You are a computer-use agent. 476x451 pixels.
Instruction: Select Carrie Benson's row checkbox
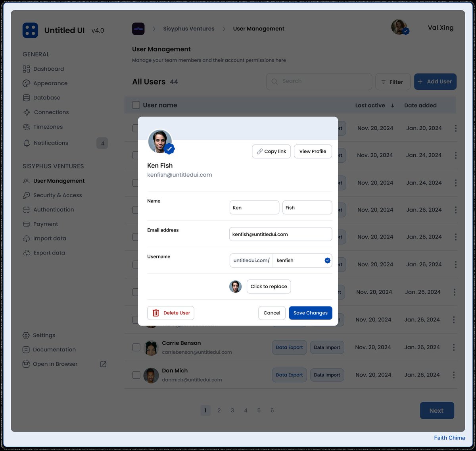coord(136,347)
